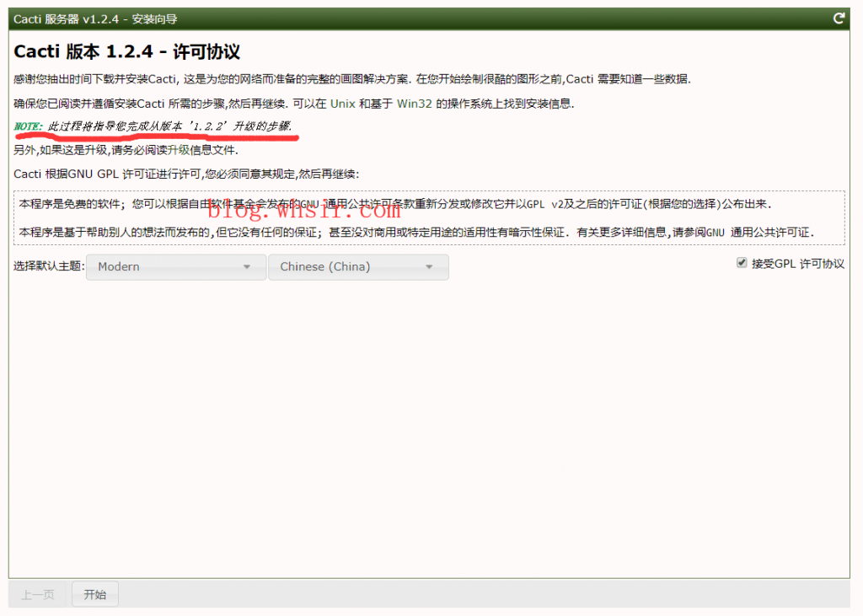Open the Chinese (China) language dropdown
The height and width of the screenshot is (616, 863).
[x=358, y=267]
